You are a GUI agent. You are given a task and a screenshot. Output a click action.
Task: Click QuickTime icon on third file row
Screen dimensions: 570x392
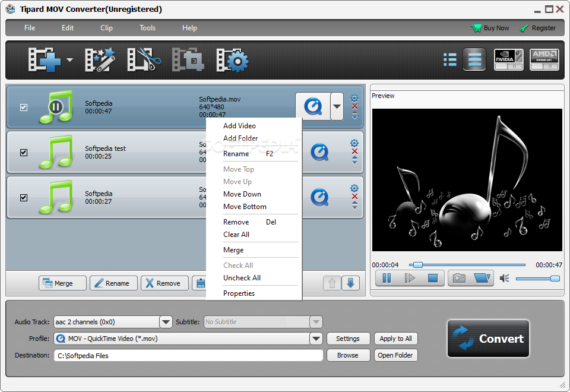click(x=319, y=197)
